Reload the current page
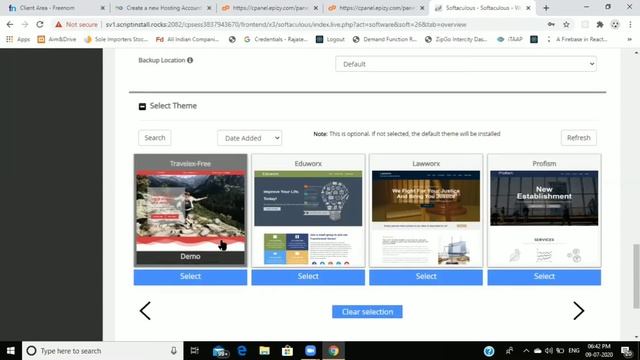 point(40,24)
